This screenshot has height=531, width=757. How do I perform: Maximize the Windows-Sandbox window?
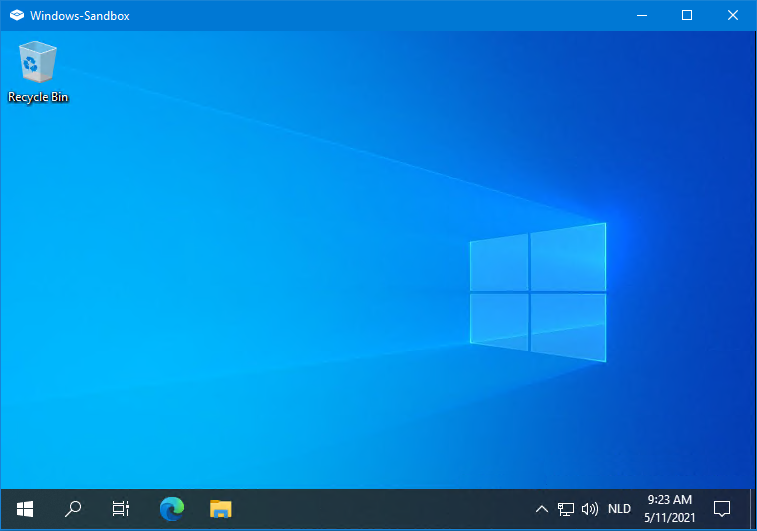(687, 15)
